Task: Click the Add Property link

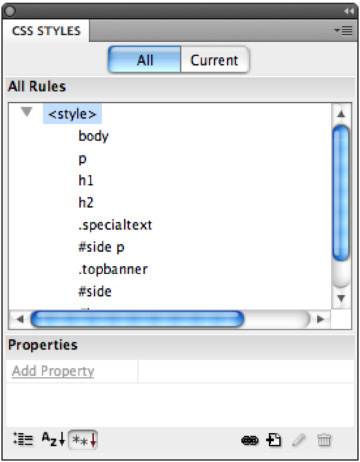Action: pos(53,371)
